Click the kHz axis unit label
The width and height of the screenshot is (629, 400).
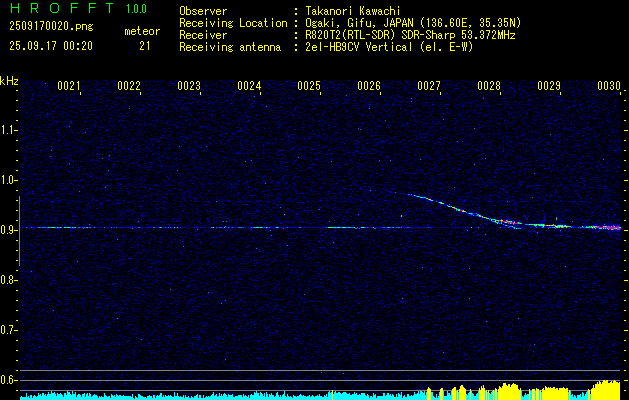[x=9, y=81]
